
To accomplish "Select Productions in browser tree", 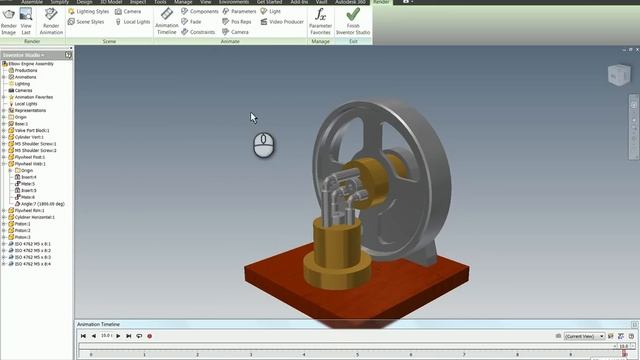I will coord(23,71).
